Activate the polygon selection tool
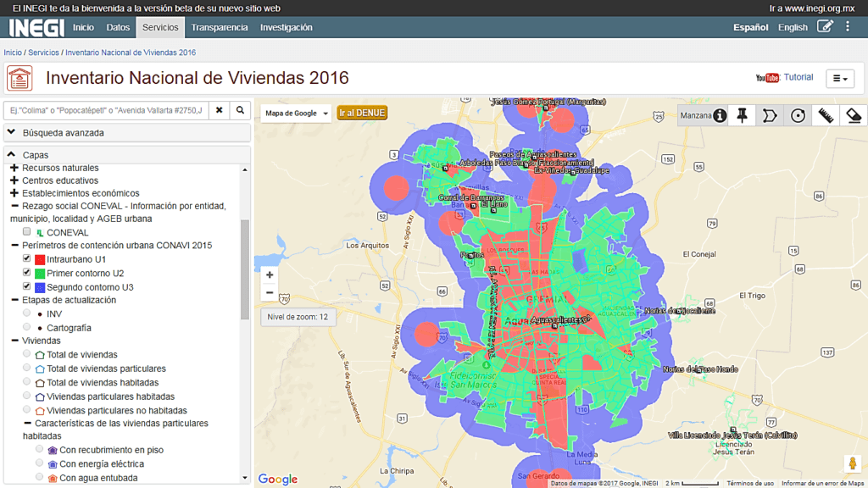868x488 pixels. 770,115
